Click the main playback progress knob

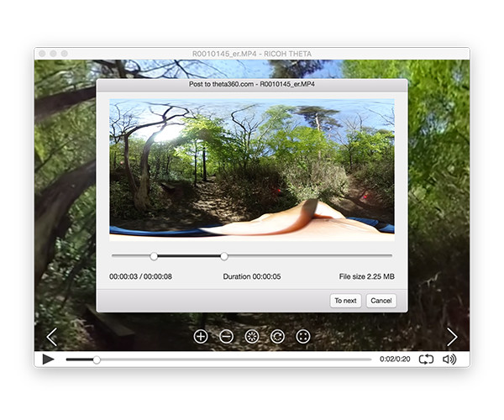[x=97, y=360]
